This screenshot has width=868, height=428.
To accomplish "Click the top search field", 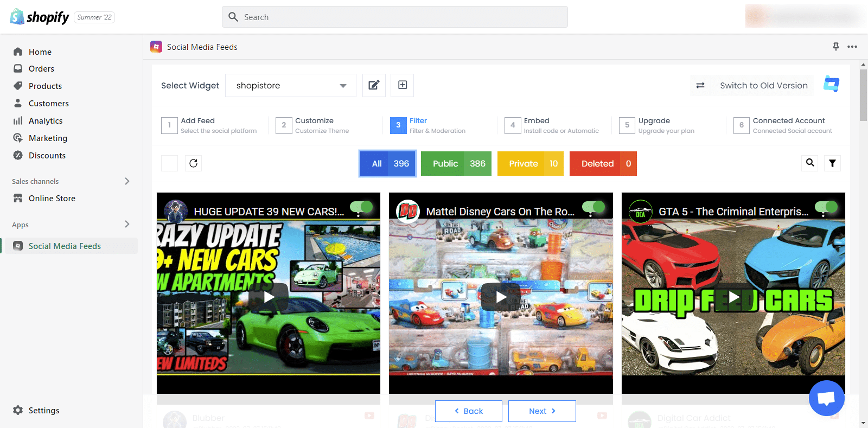I will [394, 17].
